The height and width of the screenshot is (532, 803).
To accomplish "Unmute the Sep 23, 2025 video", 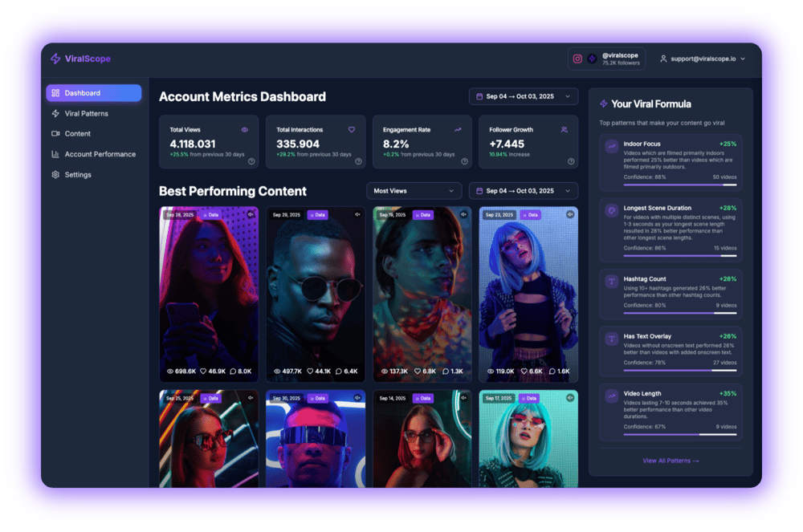I will (570, 215).
